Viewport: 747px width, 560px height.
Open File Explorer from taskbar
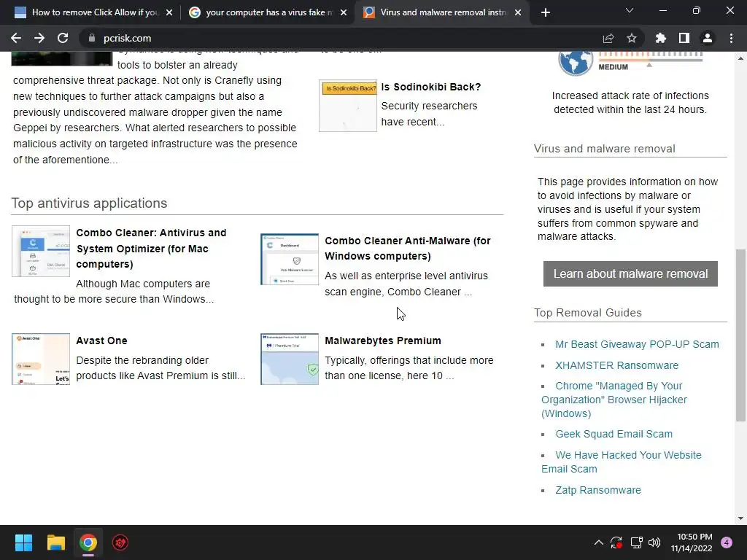[55, 542]
